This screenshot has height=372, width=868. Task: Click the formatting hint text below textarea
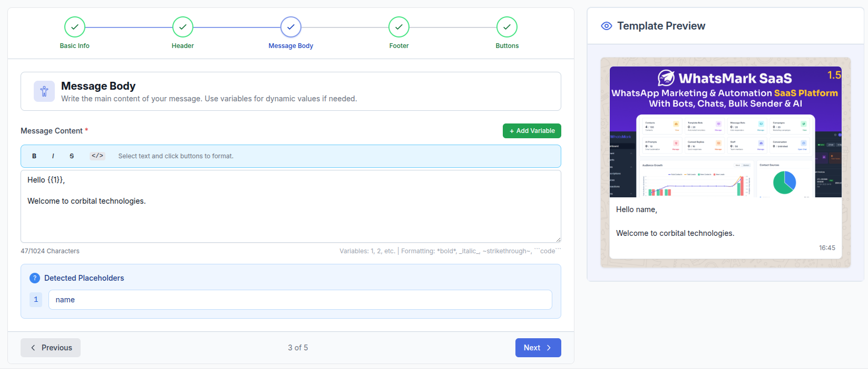click(x=450, y=251)
